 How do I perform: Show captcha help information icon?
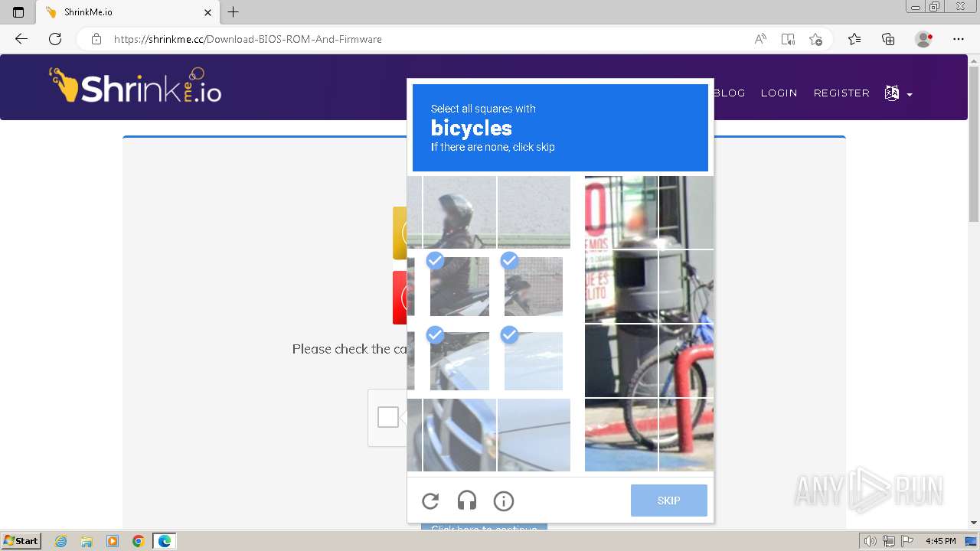pos(504,501)
